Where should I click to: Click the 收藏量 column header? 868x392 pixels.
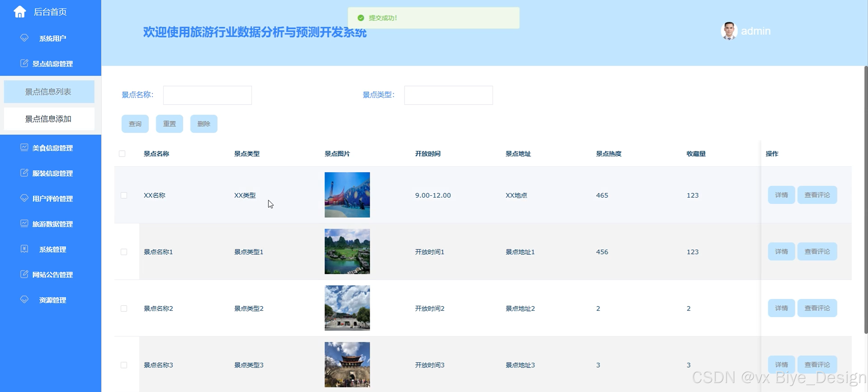[x=696, y=154]
